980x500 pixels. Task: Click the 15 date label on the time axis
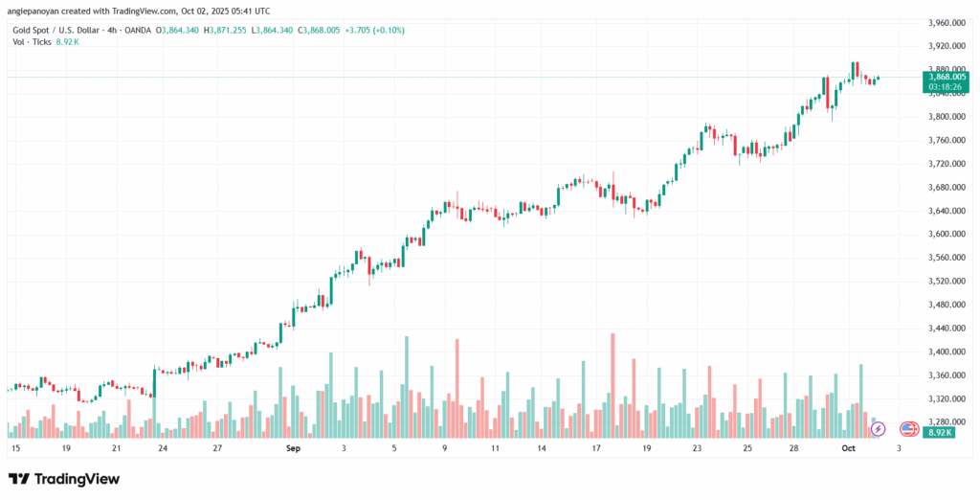click(x=14, y=447)
